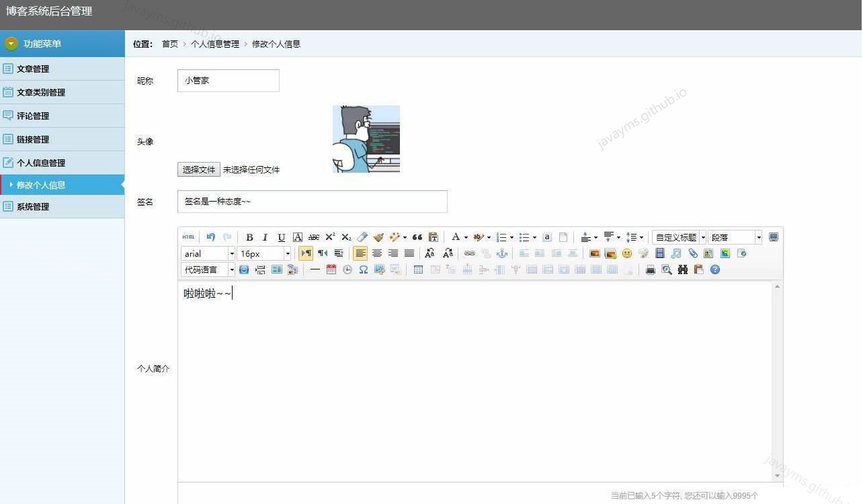
Task: Insert a table into the bio editor
Action: coord(418,269)
